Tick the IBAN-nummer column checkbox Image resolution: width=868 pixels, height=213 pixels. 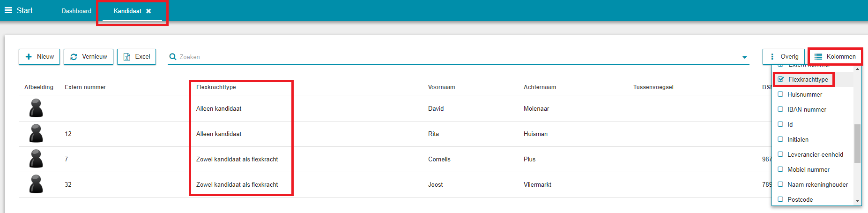780,109
